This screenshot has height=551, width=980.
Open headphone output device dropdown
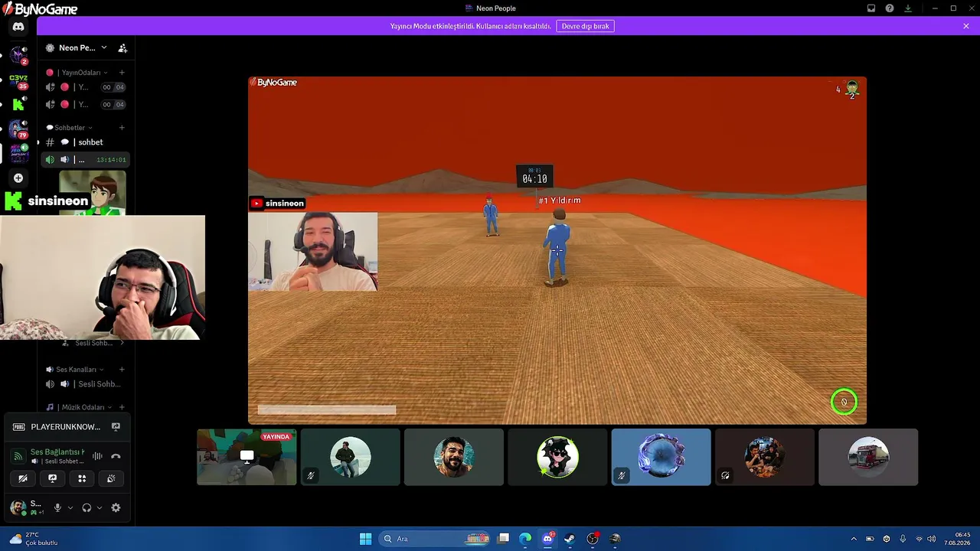coord(100,507)
